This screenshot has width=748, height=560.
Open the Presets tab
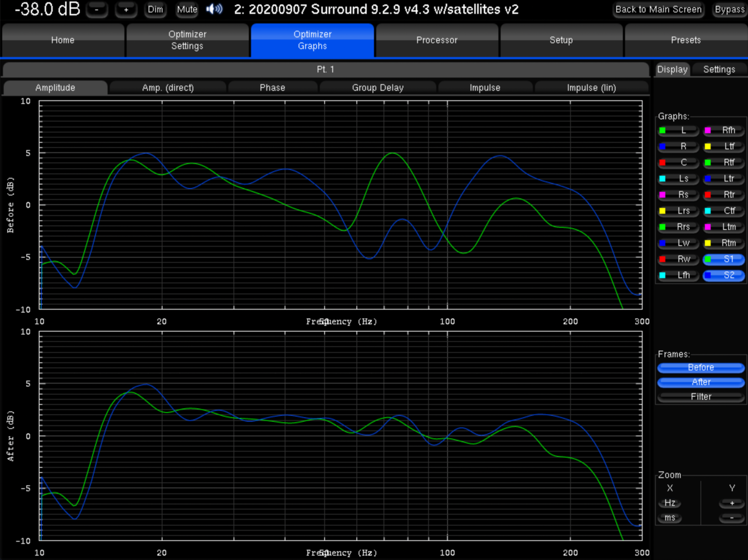click(x=686, y=40)
